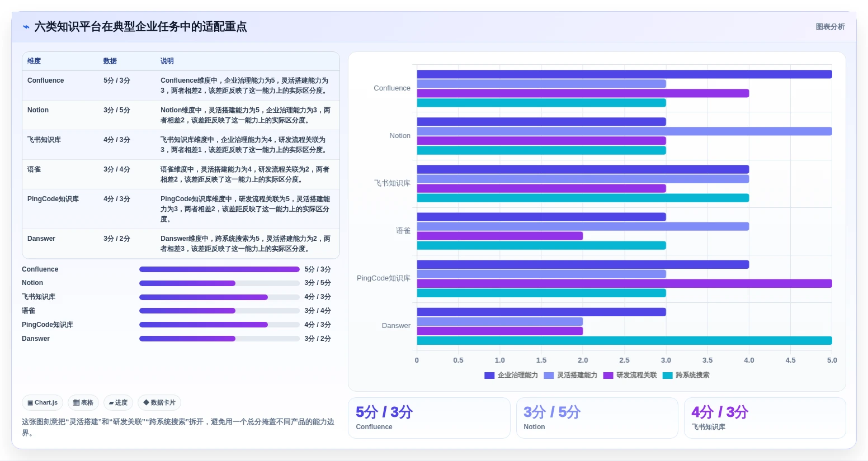Click the 飞书知识库 progress bar

click(x=219, y=297)
